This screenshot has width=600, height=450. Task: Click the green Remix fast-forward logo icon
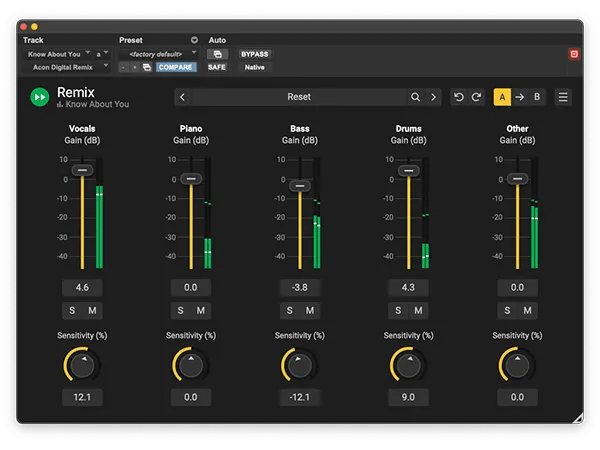pos(40,97)
